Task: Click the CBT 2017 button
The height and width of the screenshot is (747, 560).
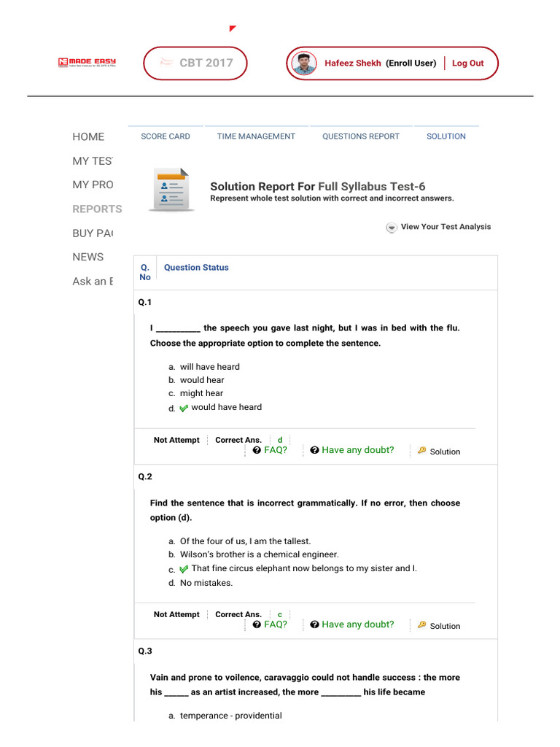Action: [x=195, y=63]
